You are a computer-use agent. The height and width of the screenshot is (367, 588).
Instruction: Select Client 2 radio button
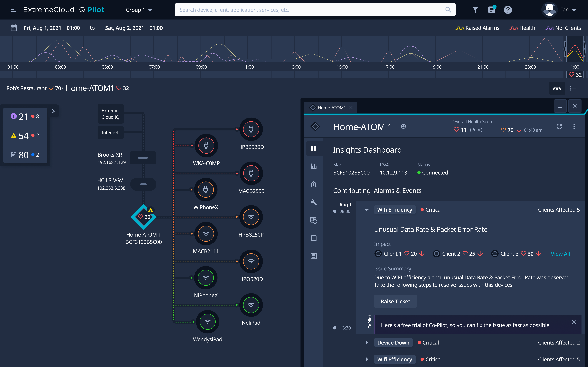(x=436, y=254)
